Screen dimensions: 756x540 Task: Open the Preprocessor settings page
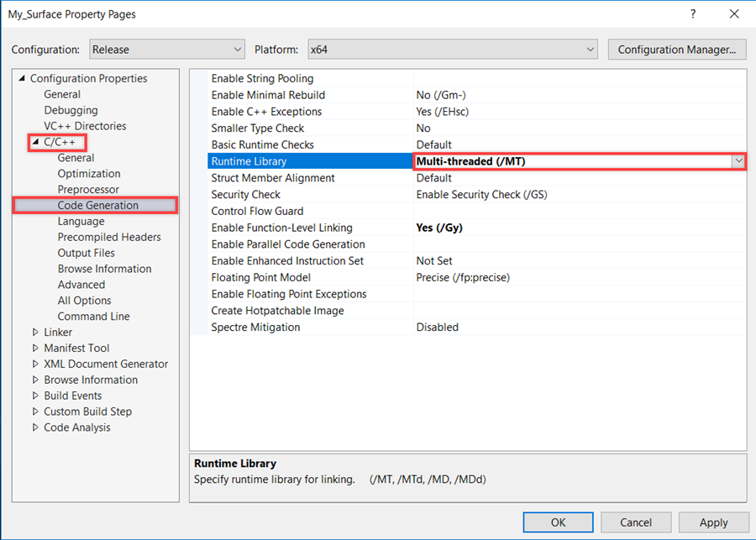(88, 190)
